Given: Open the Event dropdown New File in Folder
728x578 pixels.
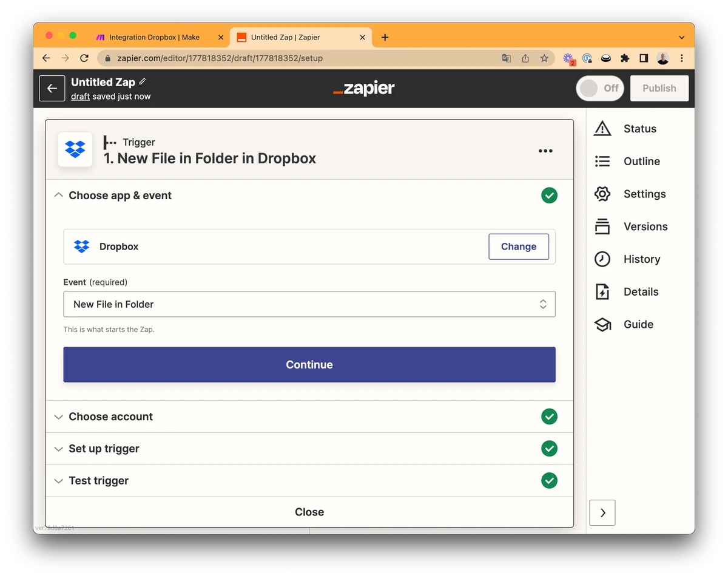Looking at the screenshot, I should tap(309, 304).
